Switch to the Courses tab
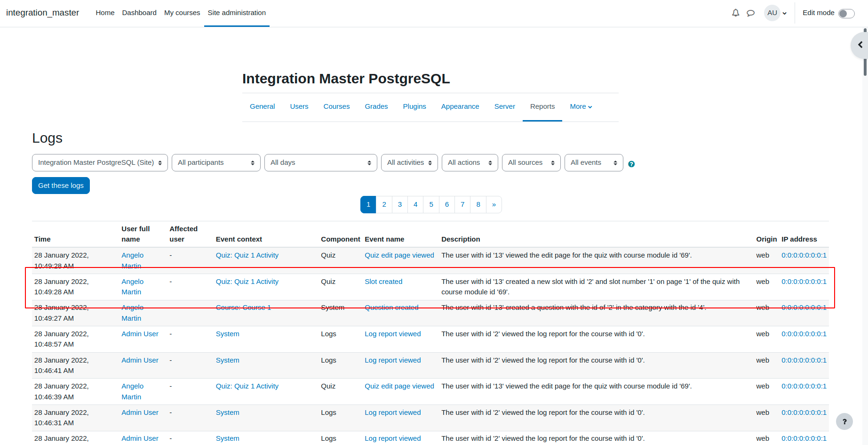Image resolution: width=868 pixels, height=445 pixels. pyautogui.click(x=336, y=106)
